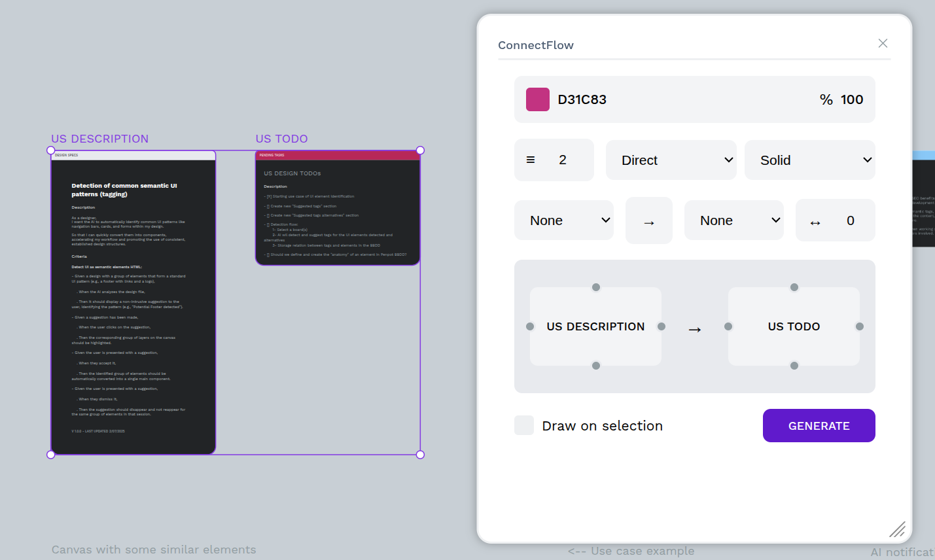This screenshot has height=560, width=935.
Task: Edit the stroke width value 2
Action: [563, 160]
